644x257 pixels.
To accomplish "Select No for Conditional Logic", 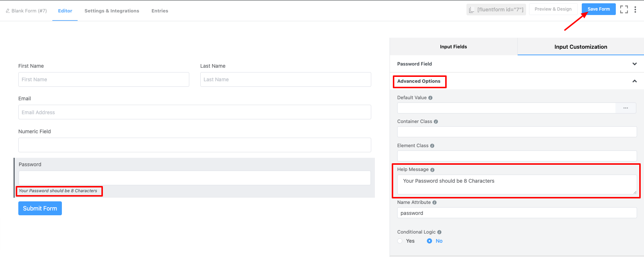I will [x=429, y=241].
